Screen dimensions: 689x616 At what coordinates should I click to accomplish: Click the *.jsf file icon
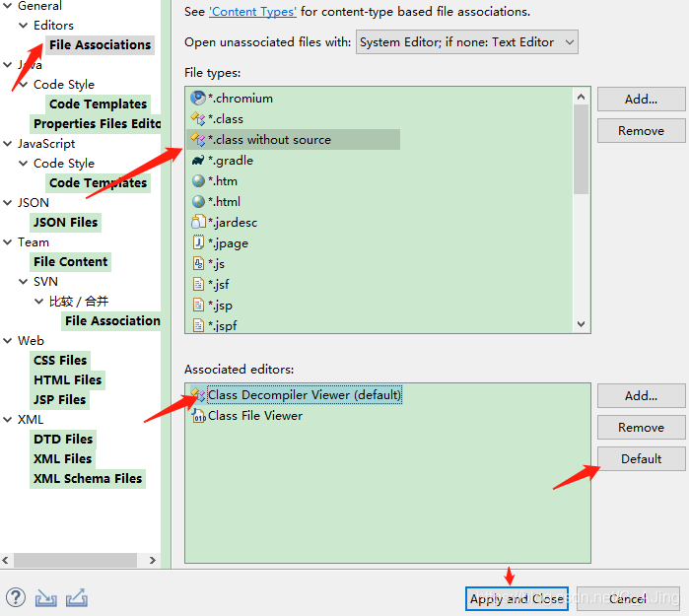198,284
